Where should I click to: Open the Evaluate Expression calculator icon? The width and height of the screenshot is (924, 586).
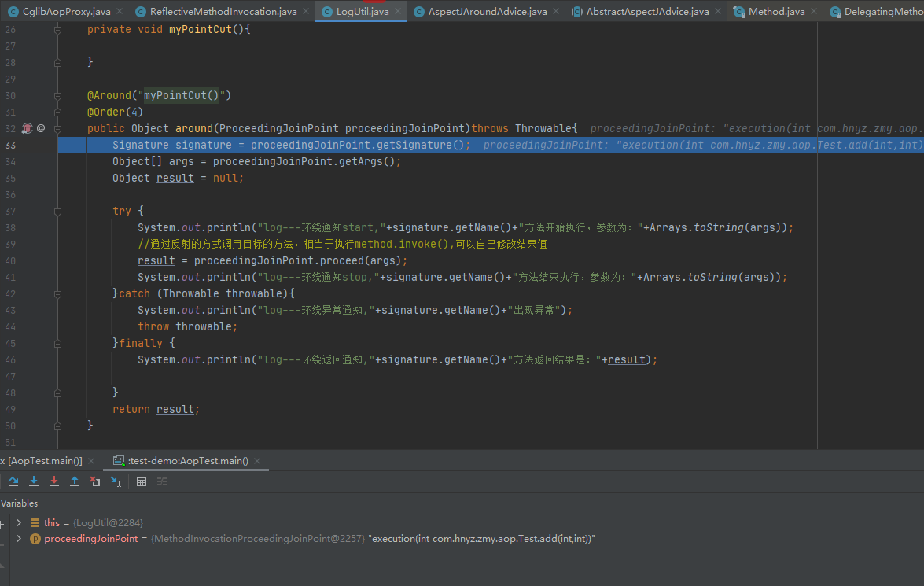click(x=142, y=481)
